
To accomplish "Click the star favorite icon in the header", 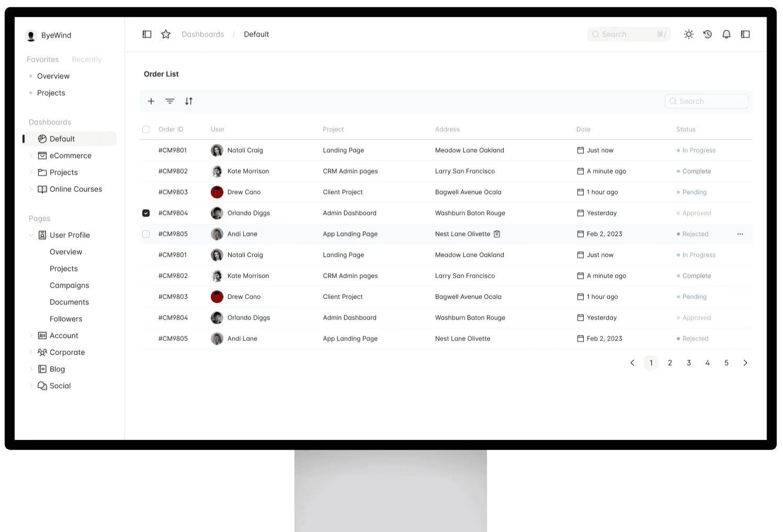I will (166, 34).
